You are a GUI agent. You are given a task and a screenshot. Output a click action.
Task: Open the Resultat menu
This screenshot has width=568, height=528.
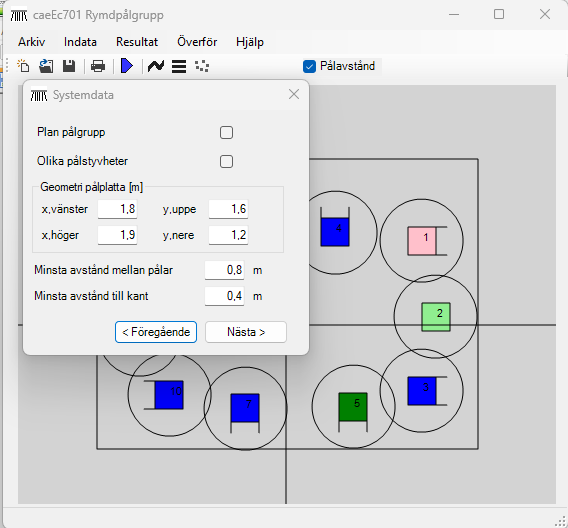[x=137, y=42]
